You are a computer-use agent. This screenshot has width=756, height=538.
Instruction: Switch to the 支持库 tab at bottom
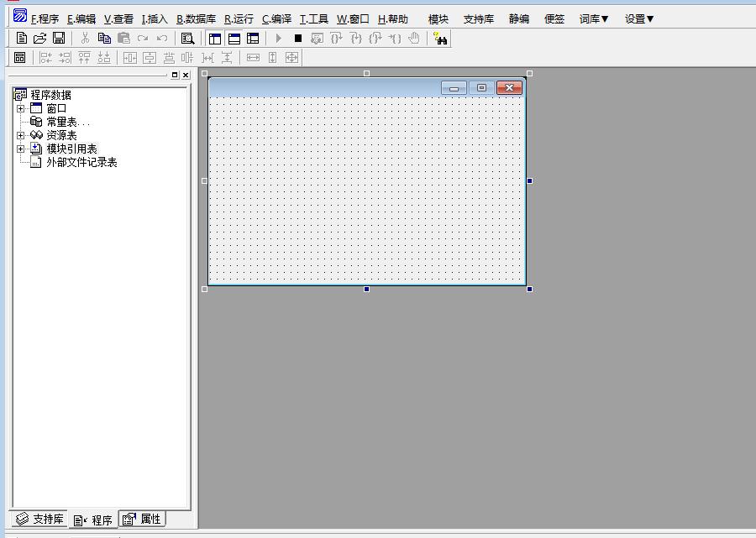tap(40, 520)
